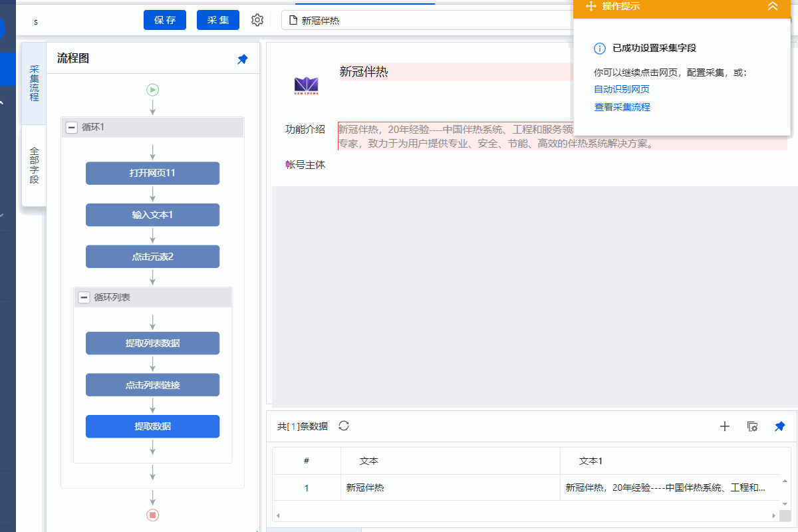Refresh the data preview list
The height and width of the screenshot is (532, 798).
[344, 426]
